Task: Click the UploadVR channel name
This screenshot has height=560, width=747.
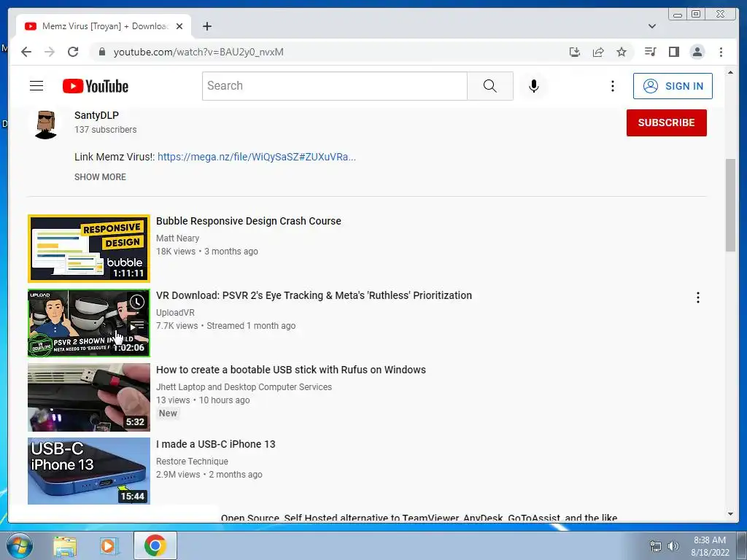Action: 175,312
